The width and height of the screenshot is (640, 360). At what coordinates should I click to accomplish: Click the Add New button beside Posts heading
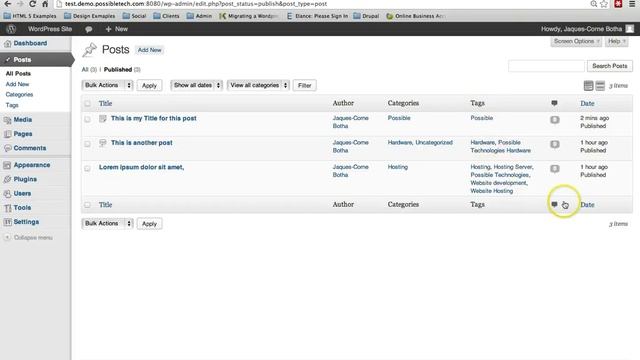click(x=149, y=50)
